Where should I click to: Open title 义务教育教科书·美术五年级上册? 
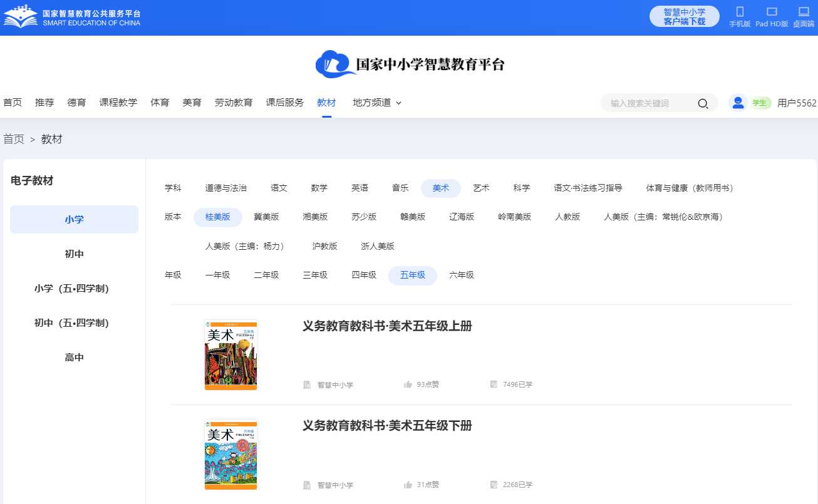tap(387, 326)
